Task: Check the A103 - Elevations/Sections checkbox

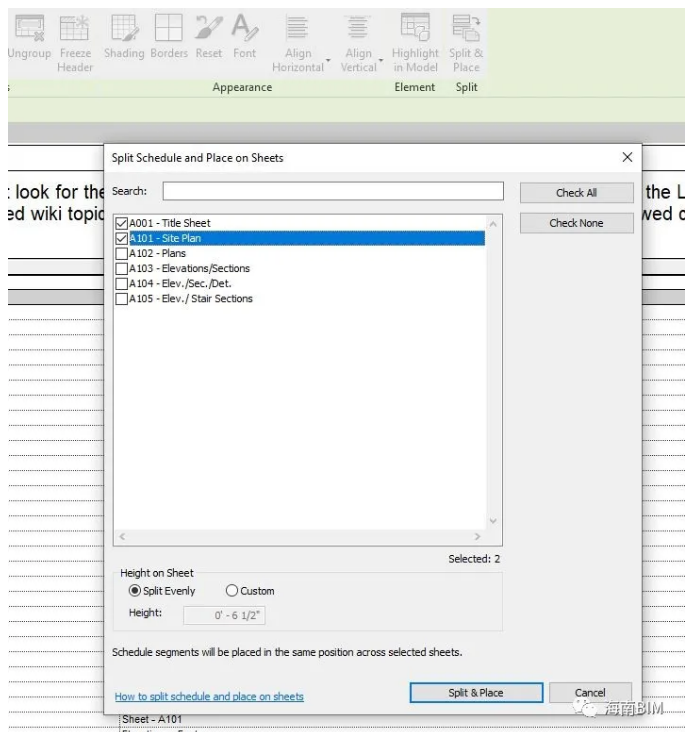Action: [x=121, y=268]
